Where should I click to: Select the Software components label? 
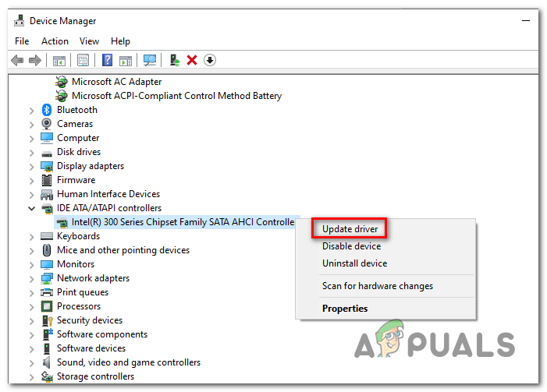coord(102,334)
